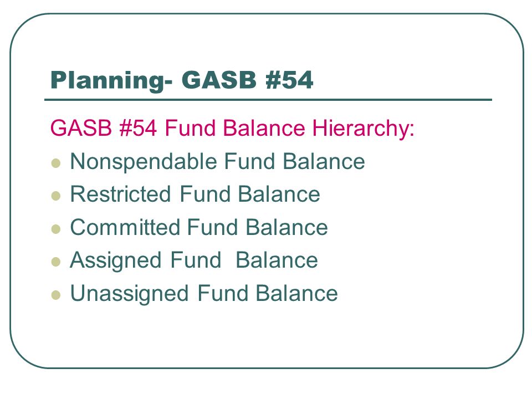Click the bullet beside Restricted Fund Balance
The image size is (532, 399).
point(56,196)
